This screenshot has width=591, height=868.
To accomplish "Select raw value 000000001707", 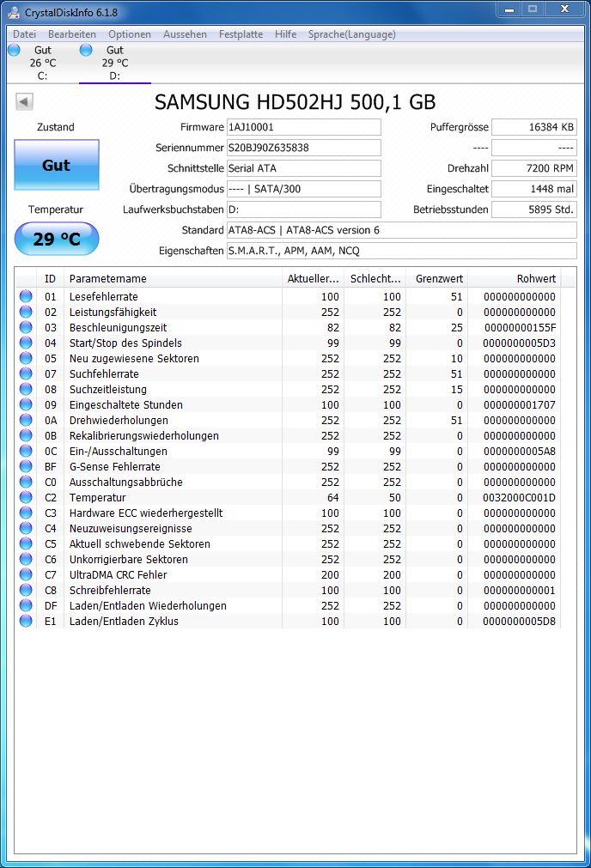I will [520, 405].
